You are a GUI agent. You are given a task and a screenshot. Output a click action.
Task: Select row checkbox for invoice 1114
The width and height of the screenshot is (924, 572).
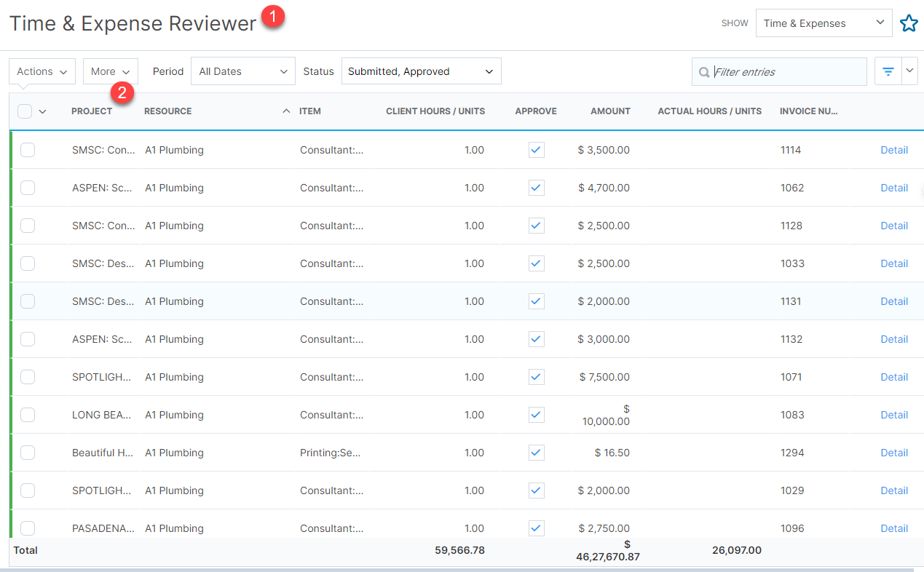(28, 150)
